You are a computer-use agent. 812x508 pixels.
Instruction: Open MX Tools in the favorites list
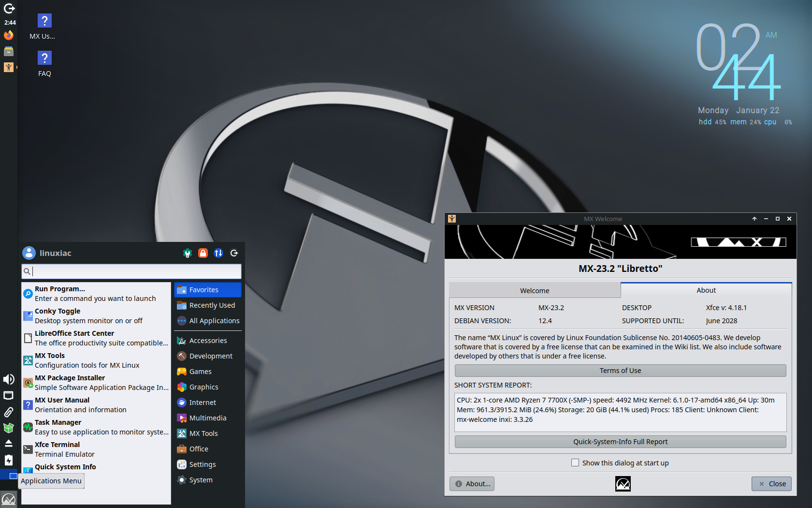(96, 360)
